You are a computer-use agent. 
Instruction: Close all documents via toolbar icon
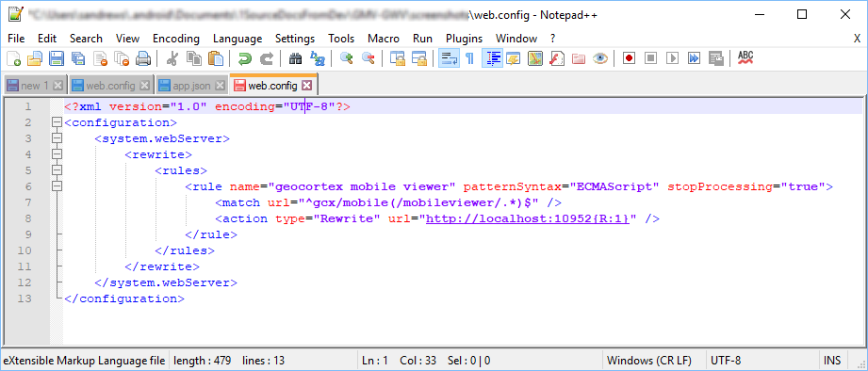tap(122, 57)
